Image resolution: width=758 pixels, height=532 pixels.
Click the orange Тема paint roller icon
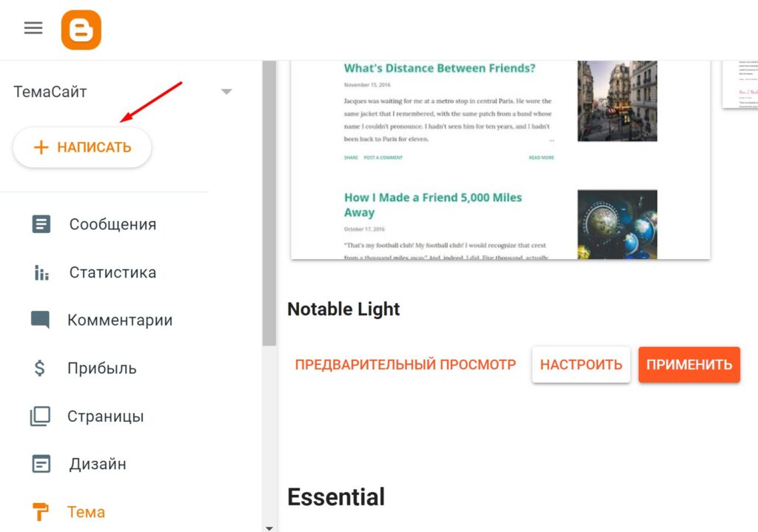pyautogui.click(x=40, y=512)
